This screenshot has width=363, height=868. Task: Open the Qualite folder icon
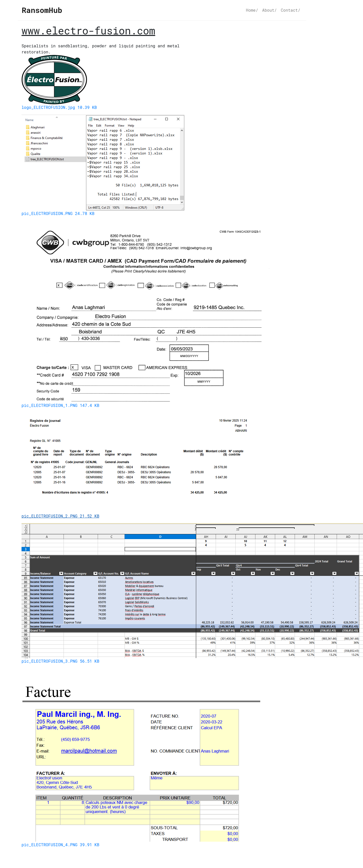coord(28,154)
